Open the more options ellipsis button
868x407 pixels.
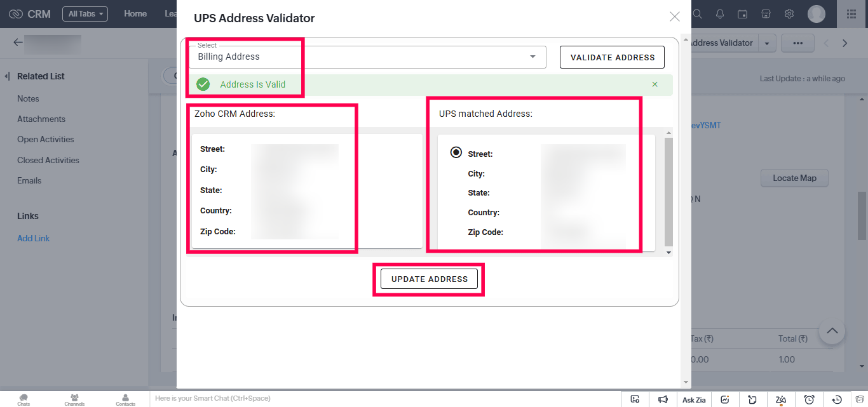[x=798, y=43]
